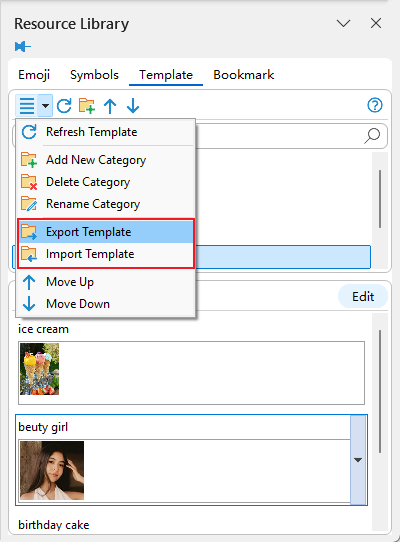Select Delete Category in the menu
Screen dimensions: 400x542
pyautogui.click(x=106, y=182)
